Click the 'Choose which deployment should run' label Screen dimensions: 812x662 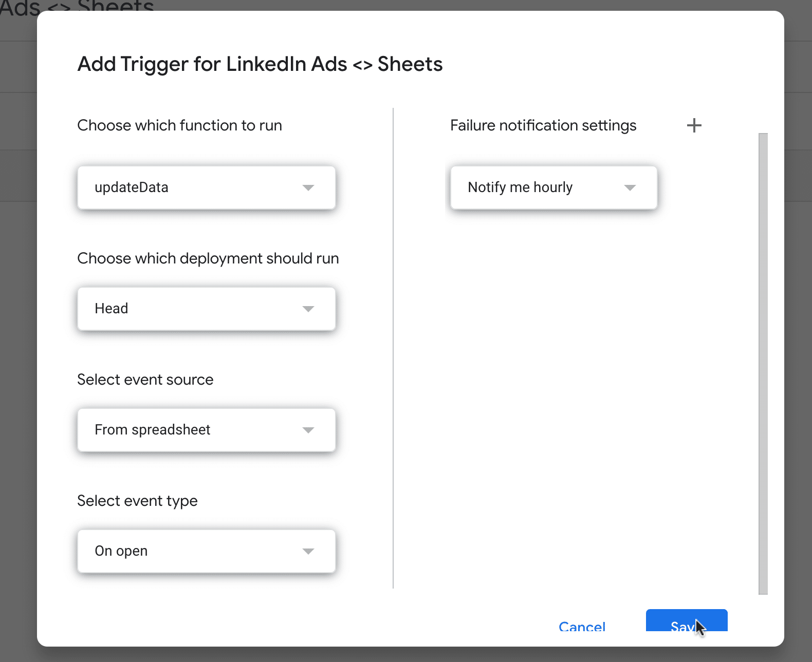pyautogui.click(x=208, y=258)
